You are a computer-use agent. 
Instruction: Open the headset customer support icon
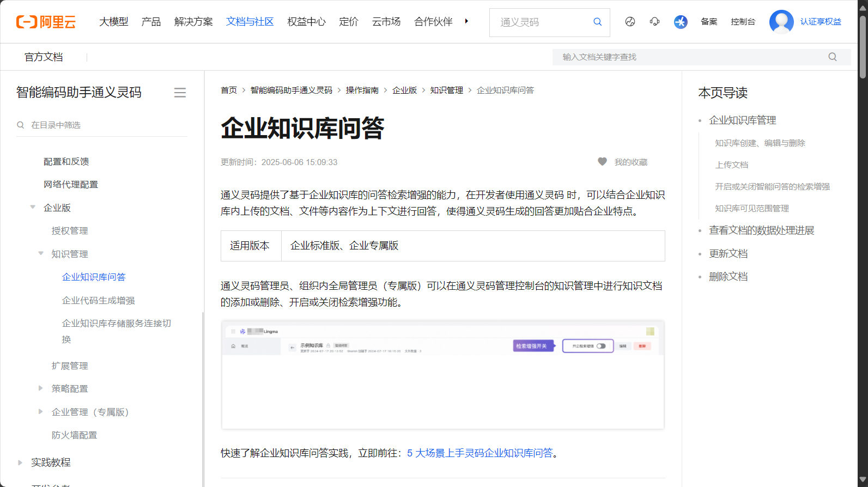point(654,22)
